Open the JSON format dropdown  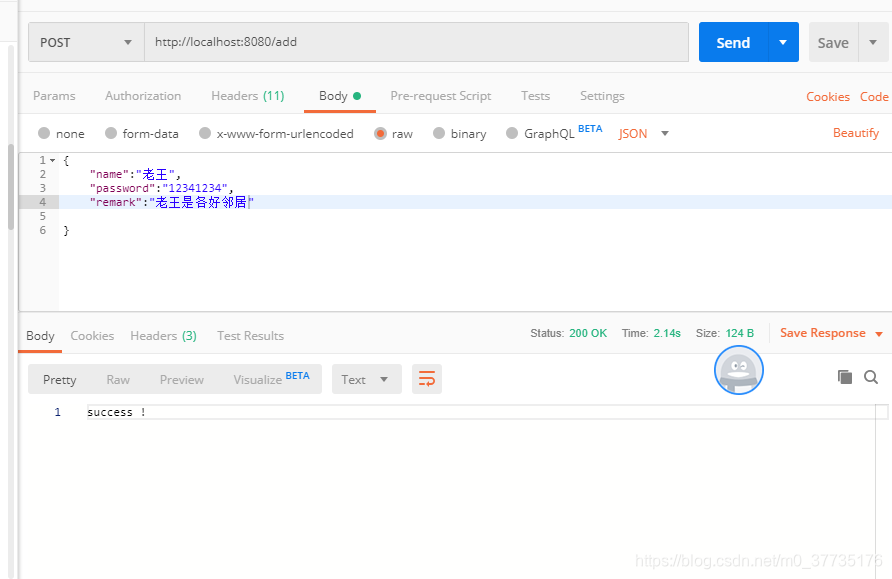click(643, 134)
